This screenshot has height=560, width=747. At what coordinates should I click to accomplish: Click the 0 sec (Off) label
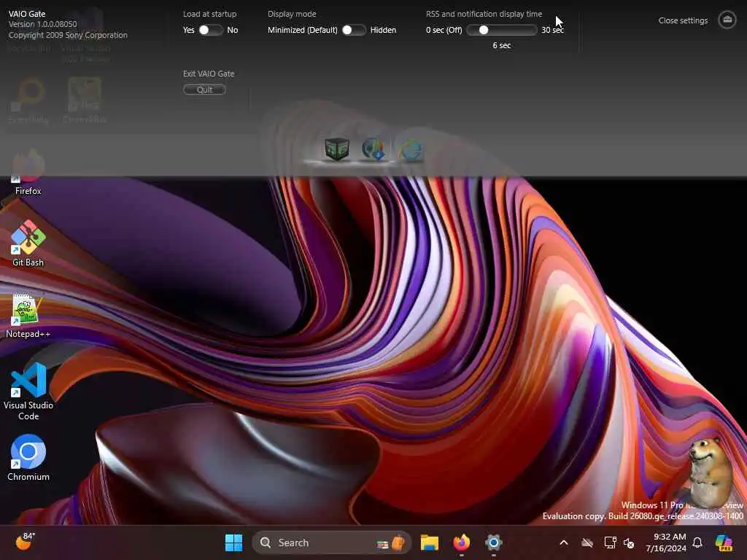click(x=444, y=30)
